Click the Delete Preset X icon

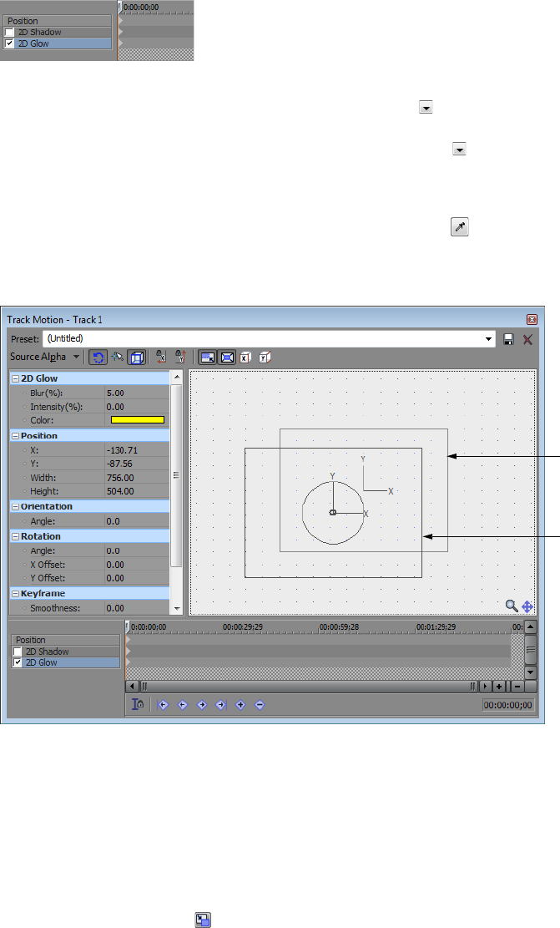(527, 339)
